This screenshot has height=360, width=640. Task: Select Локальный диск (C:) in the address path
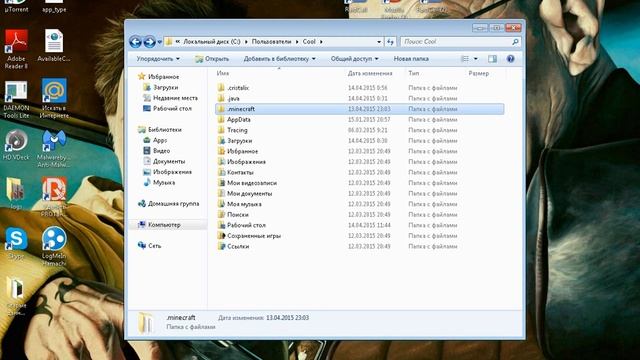pos(212,42)
